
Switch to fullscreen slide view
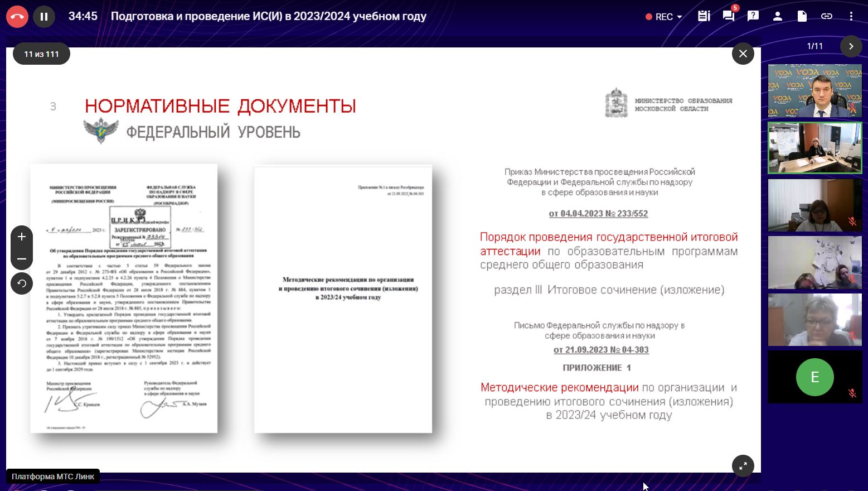click(x=743, y=466)
